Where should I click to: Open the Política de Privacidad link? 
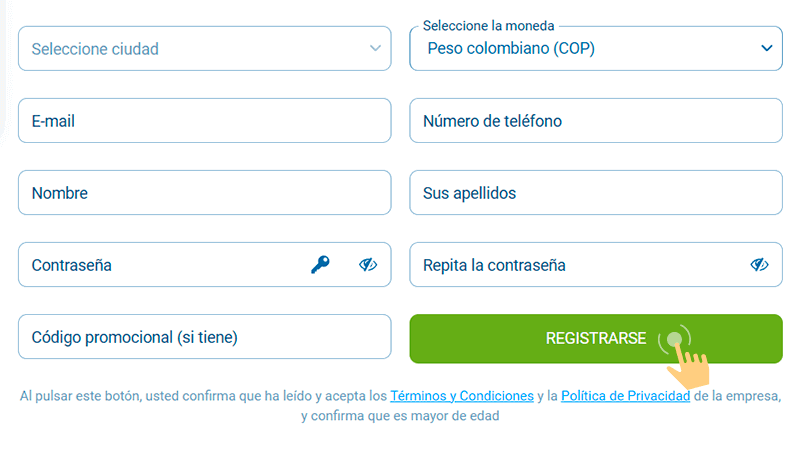(625, 396)
